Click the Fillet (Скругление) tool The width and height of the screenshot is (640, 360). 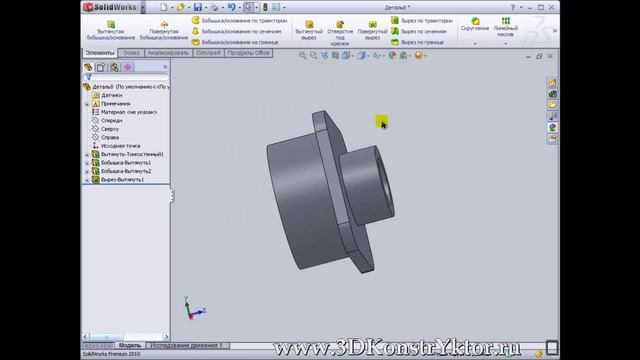tap(475, 24)
